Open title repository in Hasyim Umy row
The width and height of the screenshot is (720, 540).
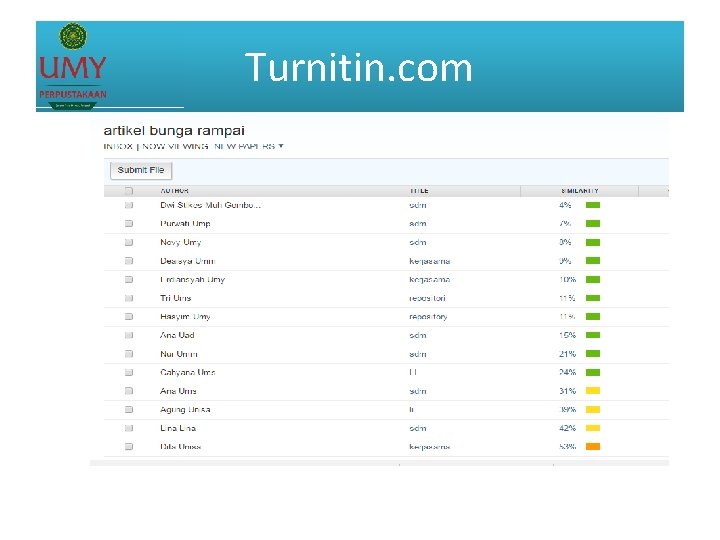pos(428,317)
